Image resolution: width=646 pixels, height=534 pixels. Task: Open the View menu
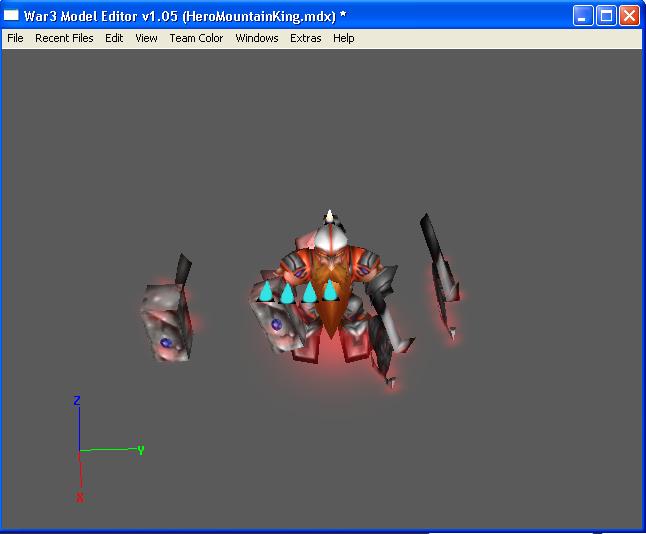pyautogui.click(x=146, y=38)
